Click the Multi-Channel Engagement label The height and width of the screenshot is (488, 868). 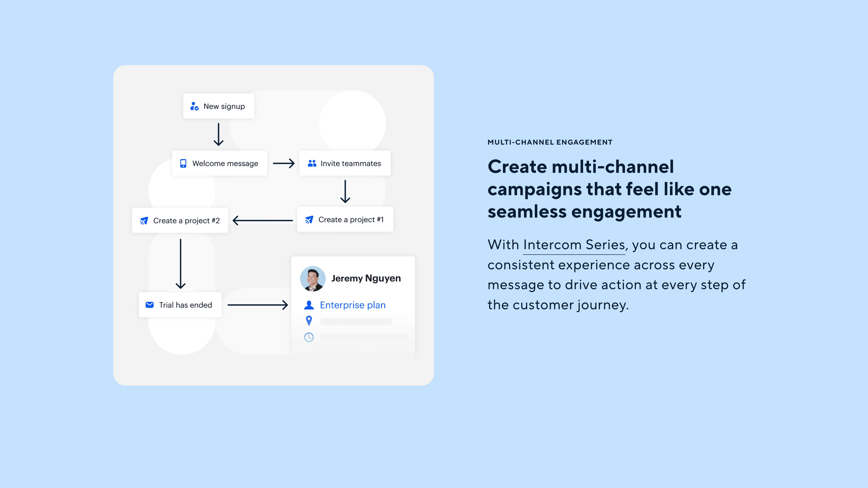[550, 142]
